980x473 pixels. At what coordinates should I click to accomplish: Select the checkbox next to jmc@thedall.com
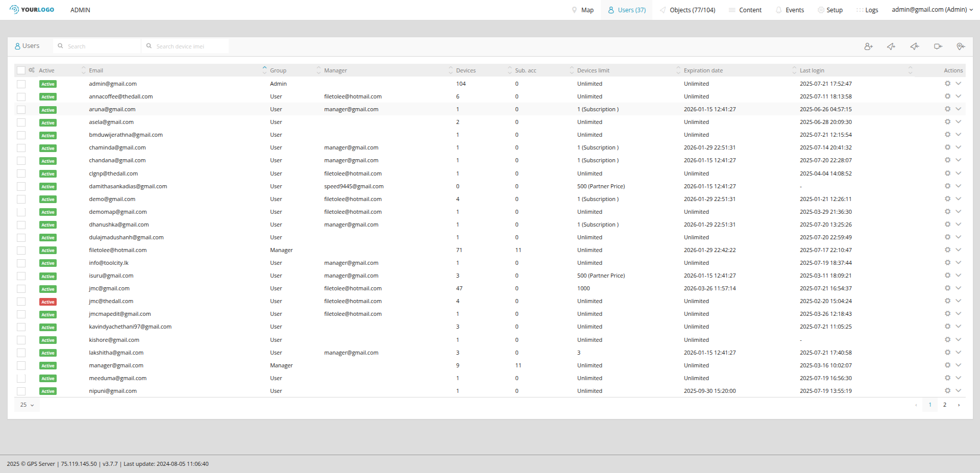coord(21,302)
